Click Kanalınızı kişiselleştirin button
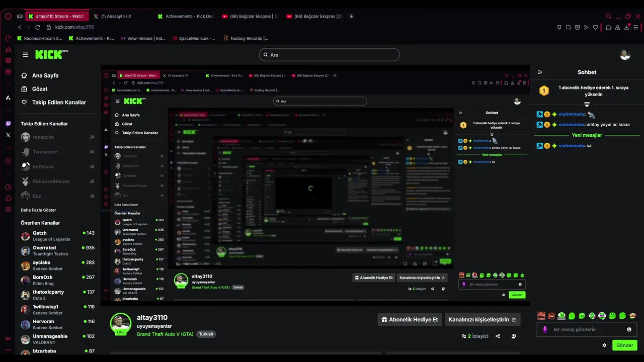644x362 pixels. coord(482,319)
